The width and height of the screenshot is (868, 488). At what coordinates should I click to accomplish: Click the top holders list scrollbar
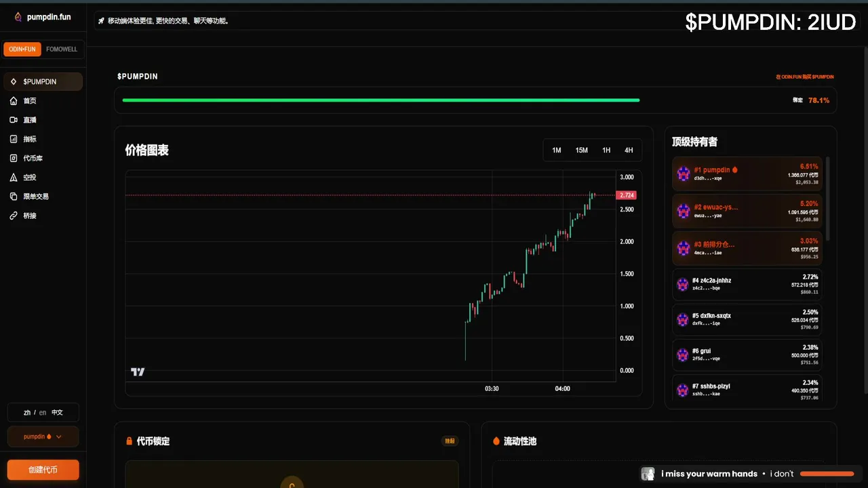coord(827,199)
